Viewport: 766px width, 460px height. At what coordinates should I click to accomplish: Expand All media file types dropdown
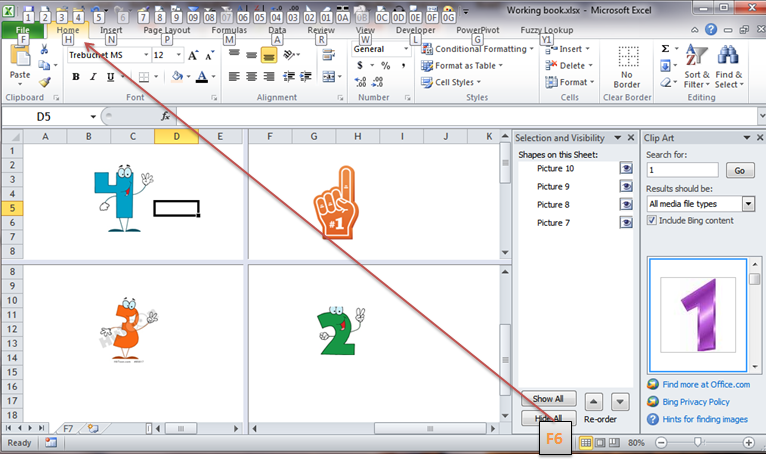click(749, 204)
